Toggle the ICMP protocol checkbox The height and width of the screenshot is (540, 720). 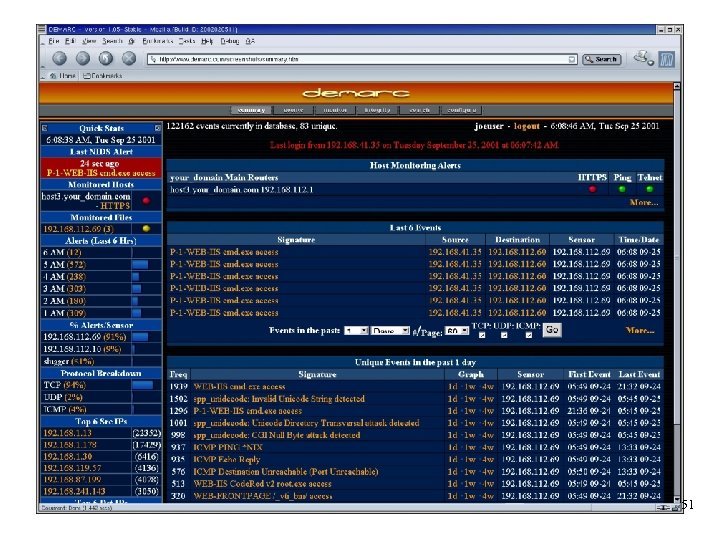[529, 335]
